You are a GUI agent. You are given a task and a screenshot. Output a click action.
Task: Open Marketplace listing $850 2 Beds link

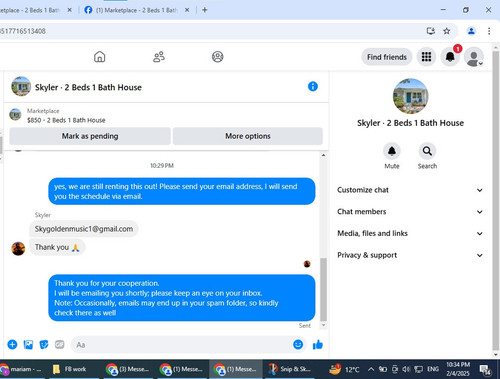click(x=66, y=116)
